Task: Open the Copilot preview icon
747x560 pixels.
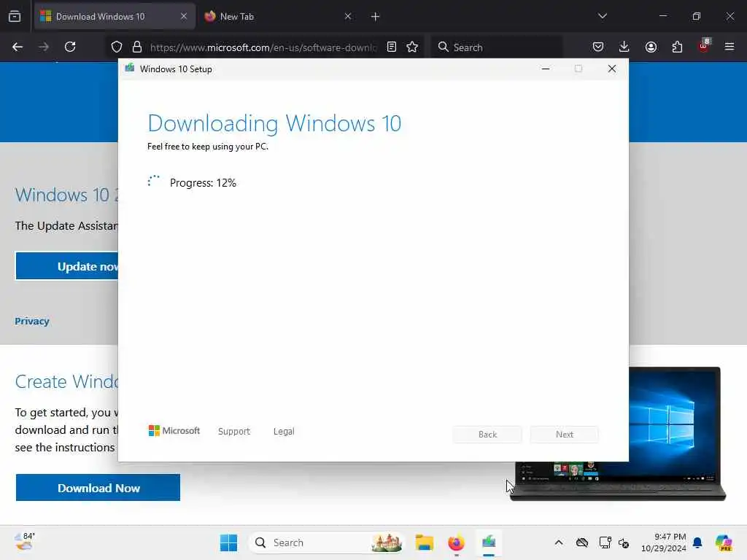Action: point(724,542)
